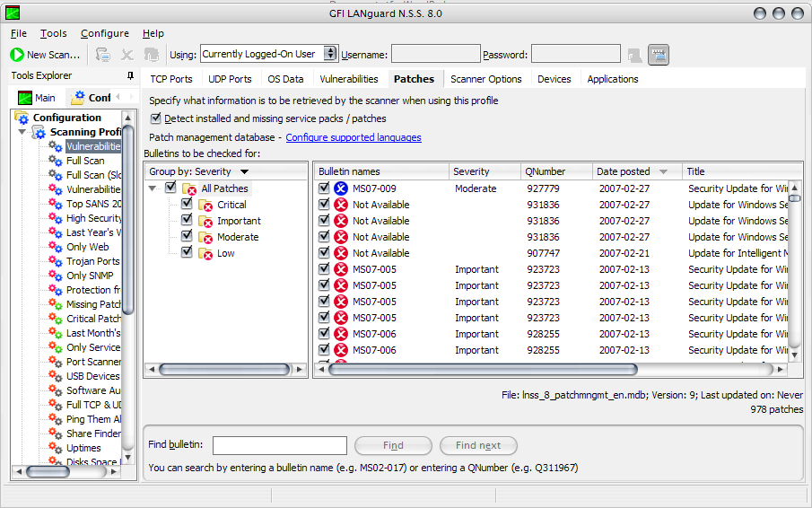Click the Severity column header
The image size is (812, 508).
click(485, 171)
